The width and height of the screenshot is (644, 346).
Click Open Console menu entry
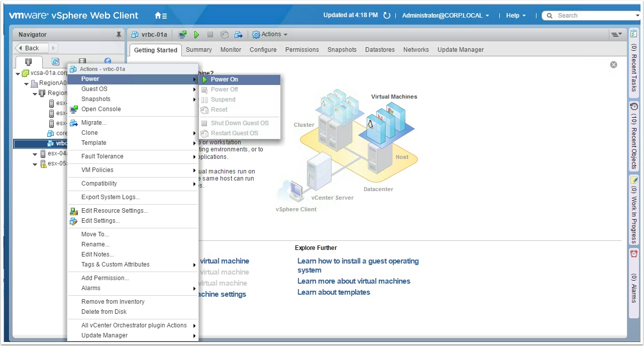[x=133, y=109]
